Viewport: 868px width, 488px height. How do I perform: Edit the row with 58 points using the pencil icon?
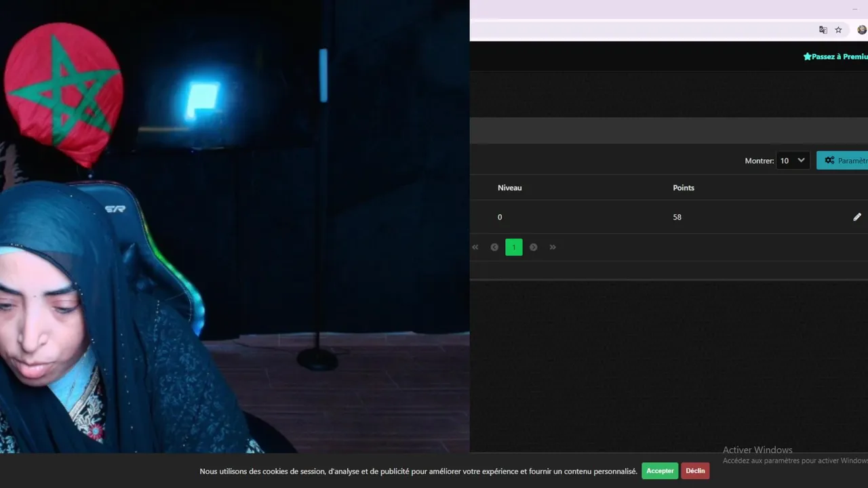[857, 217]
